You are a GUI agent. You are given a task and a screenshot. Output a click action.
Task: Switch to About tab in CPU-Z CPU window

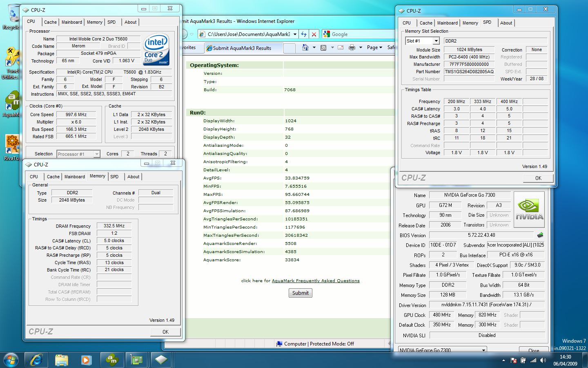131,22
